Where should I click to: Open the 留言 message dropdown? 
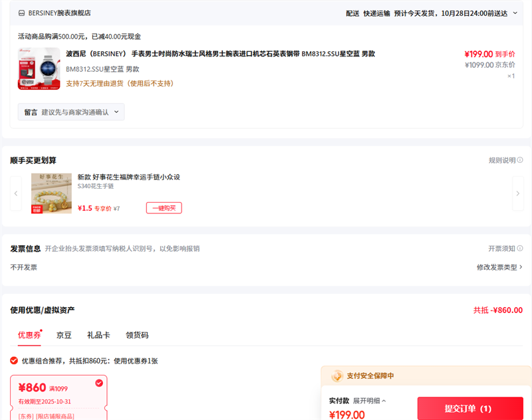[71, 112]
